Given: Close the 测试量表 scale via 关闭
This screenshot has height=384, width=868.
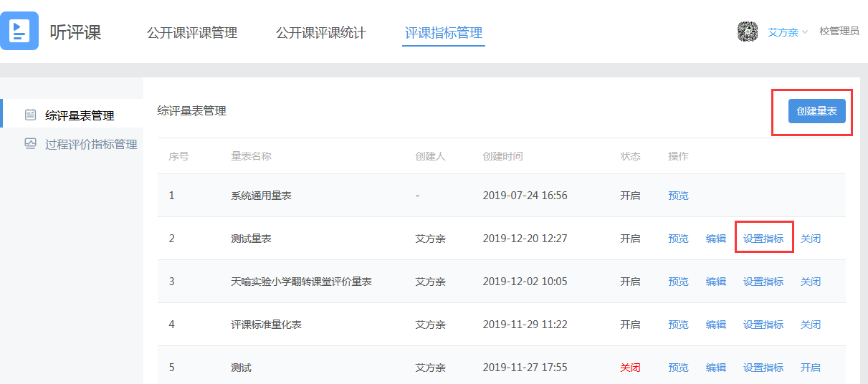Looking at the screenshot, I should pyautogui.click(x=811, y=239).
